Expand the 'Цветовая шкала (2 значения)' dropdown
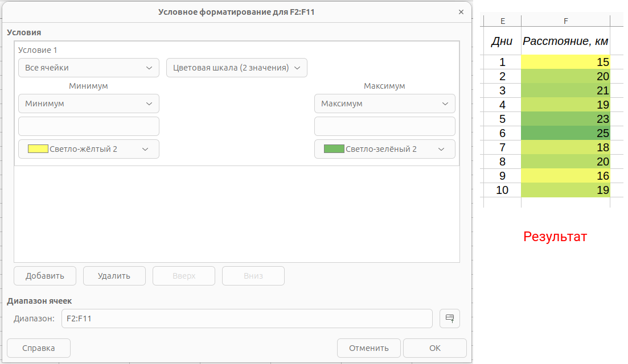Image resolution: width=628 pixels, height=364 pixels. (x=236, y=68)
